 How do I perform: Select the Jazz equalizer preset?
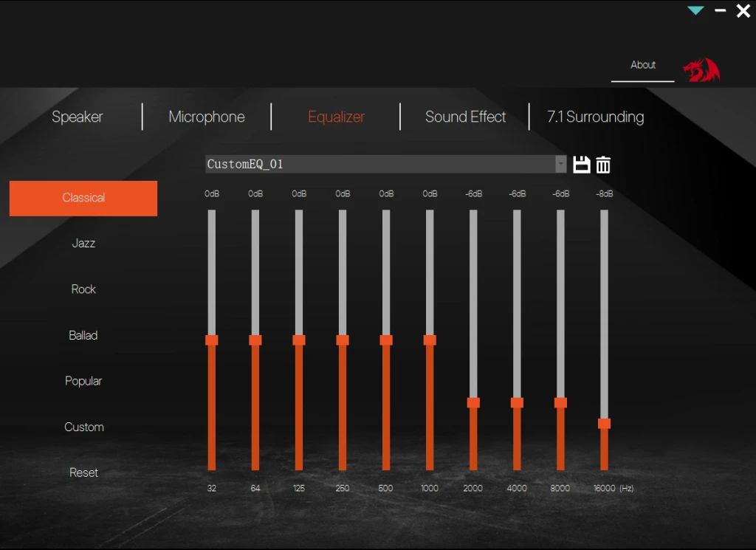(x=83, y=244)
